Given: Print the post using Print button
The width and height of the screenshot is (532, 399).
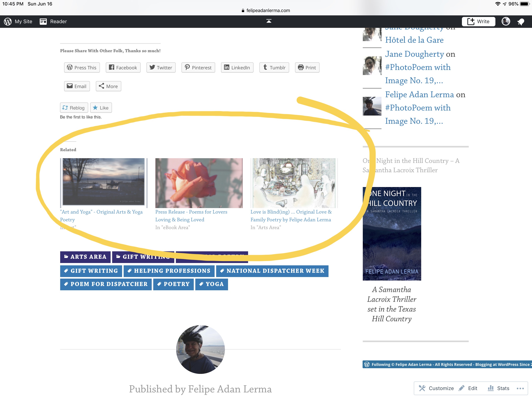Looking at the screenshot, I should 307,68.
